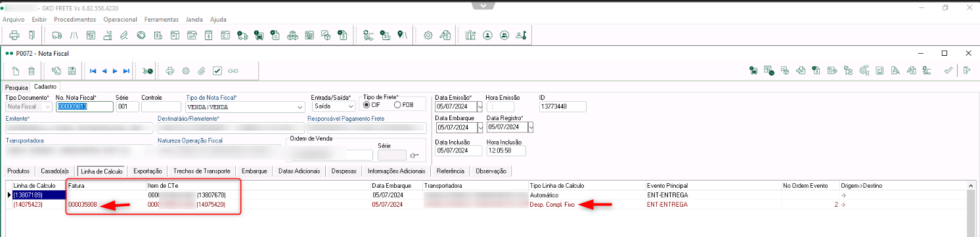980x237 pixels.
Task: Open attachments with the paperclip icon
Action: (x=202, y=70)
